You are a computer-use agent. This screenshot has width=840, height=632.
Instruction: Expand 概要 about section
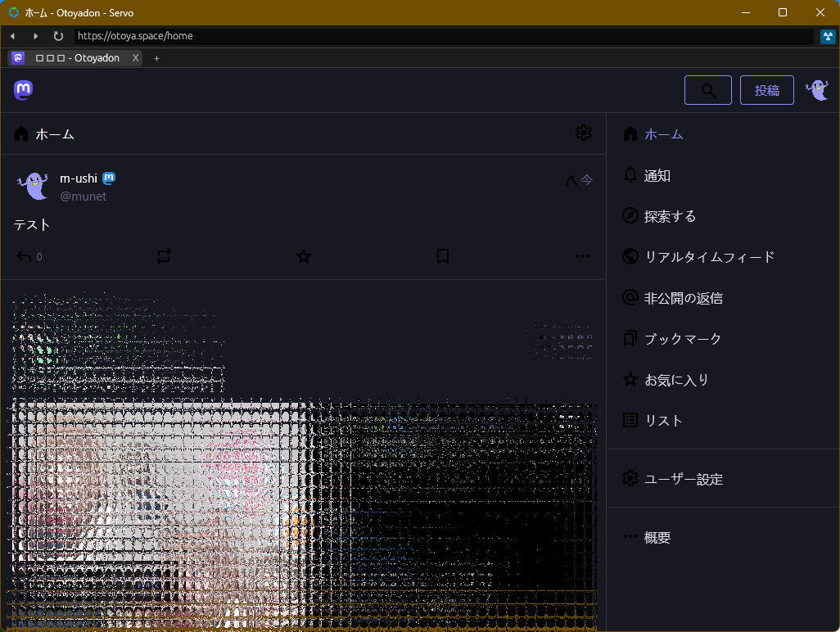[657, 538]
